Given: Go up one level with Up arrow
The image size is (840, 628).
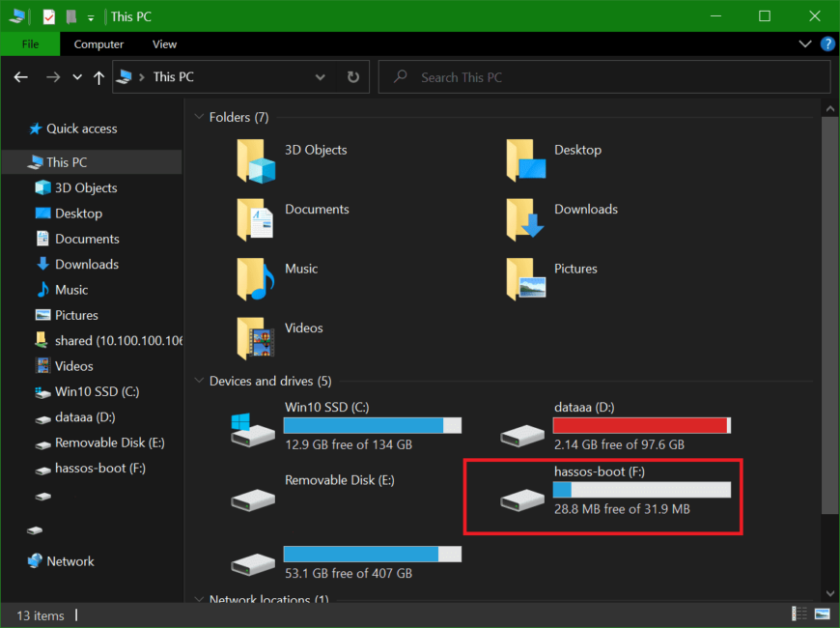Looking at the screenshot, I should pos(98,77).
